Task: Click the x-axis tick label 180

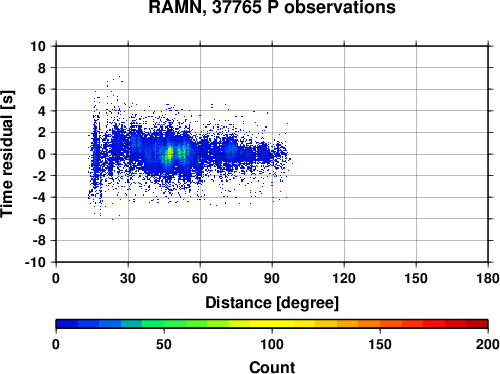Action: pyautogui.click(x=488, y=278)
